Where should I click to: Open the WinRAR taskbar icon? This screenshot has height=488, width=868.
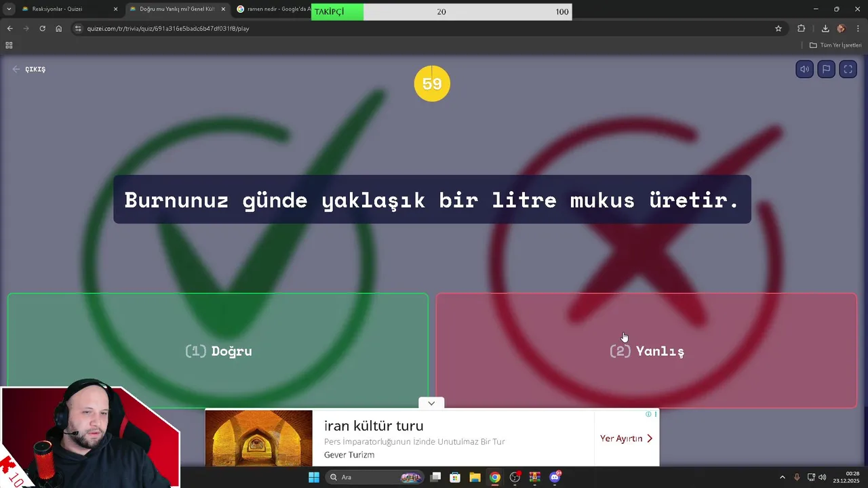pos(534,477)
